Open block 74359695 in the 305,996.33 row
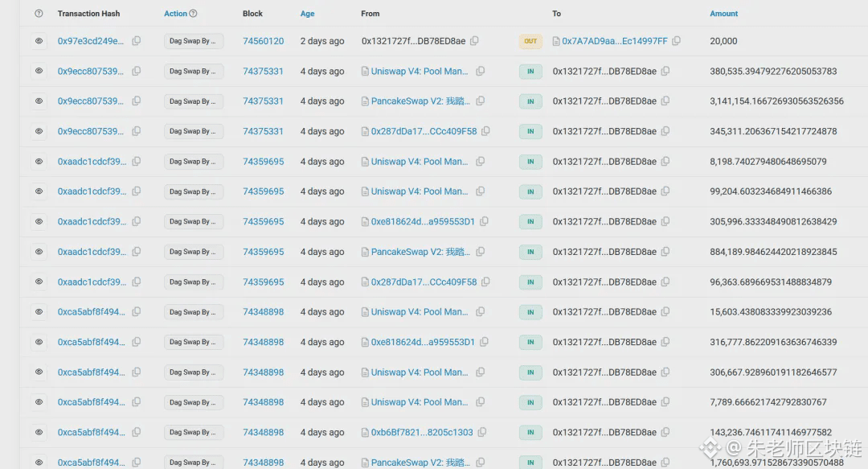The height and width of the screenshot is (469, 868). coord(263,221)
